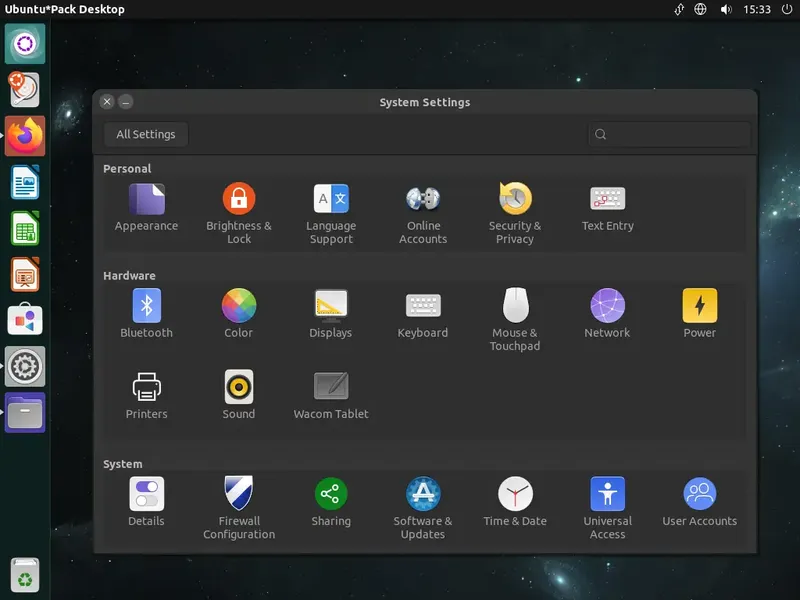Open Universal Access settings

click(x=608, y=508)
